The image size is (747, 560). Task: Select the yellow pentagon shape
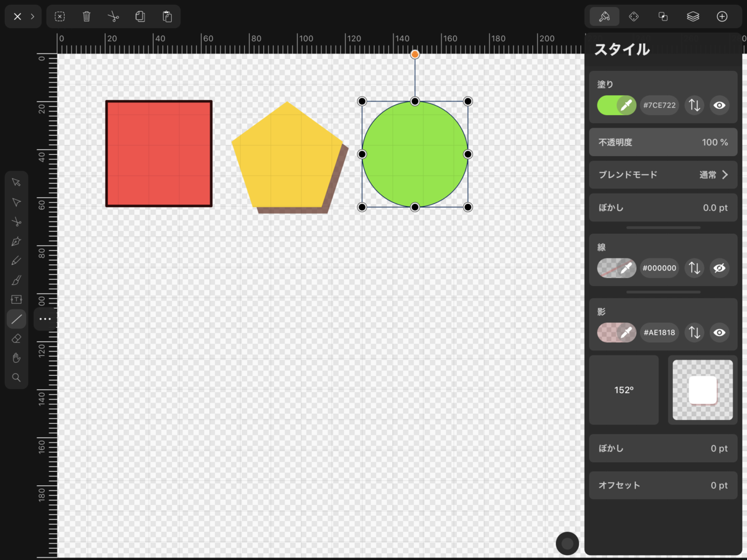287,156
